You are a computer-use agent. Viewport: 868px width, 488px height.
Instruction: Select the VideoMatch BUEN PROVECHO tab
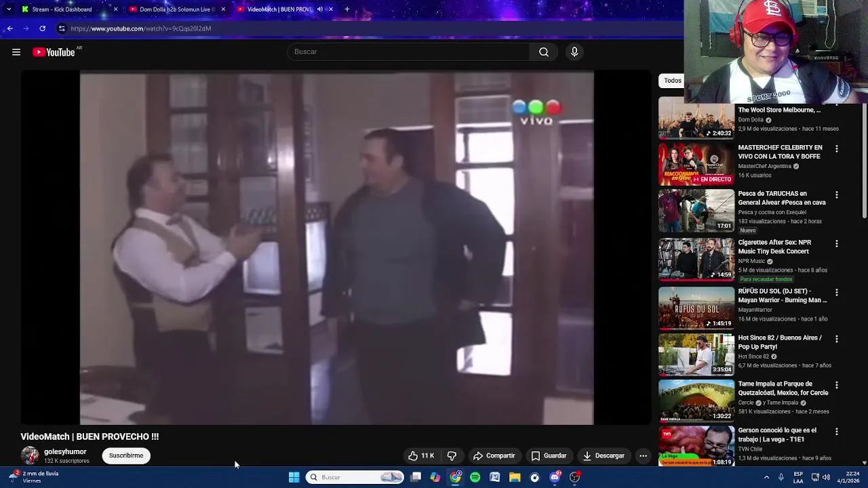point(285,9)
